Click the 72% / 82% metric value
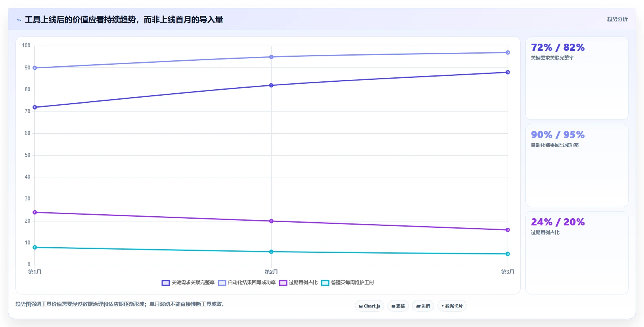The width and height of the screenshot is (644, 327). coord(558,48)
